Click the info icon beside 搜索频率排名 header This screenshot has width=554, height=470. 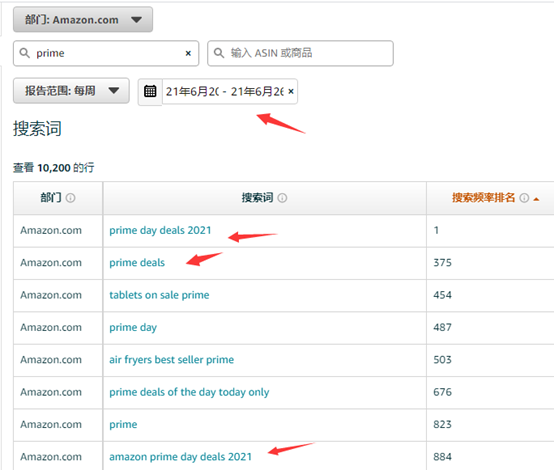coord(524,198)
